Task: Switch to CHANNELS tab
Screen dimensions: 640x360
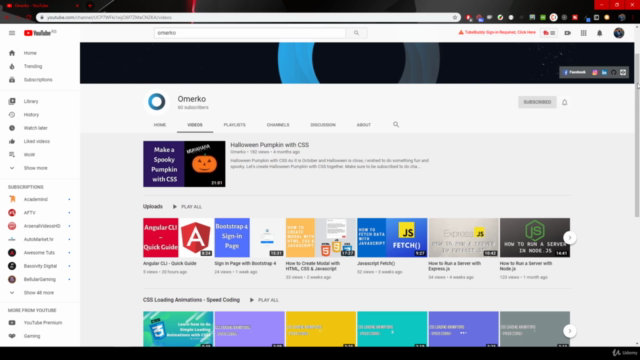Action: 278,125
